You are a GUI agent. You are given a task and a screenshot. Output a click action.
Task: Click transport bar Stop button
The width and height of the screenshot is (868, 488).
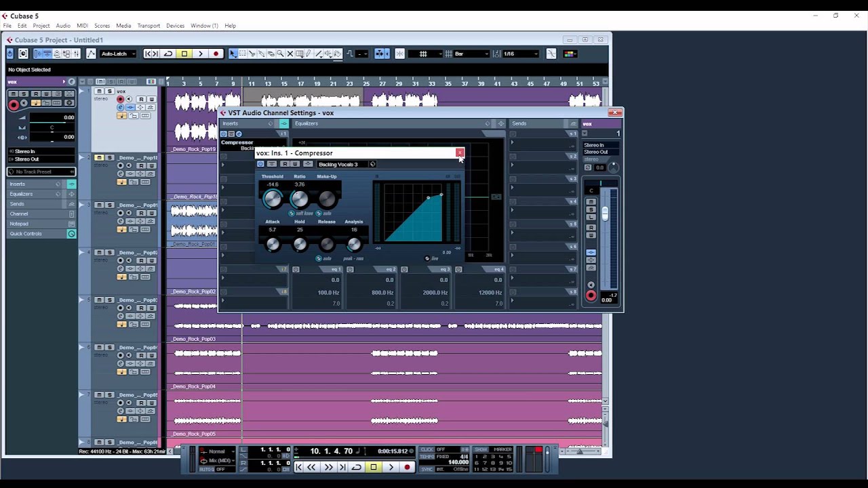(x=373, y=467)
